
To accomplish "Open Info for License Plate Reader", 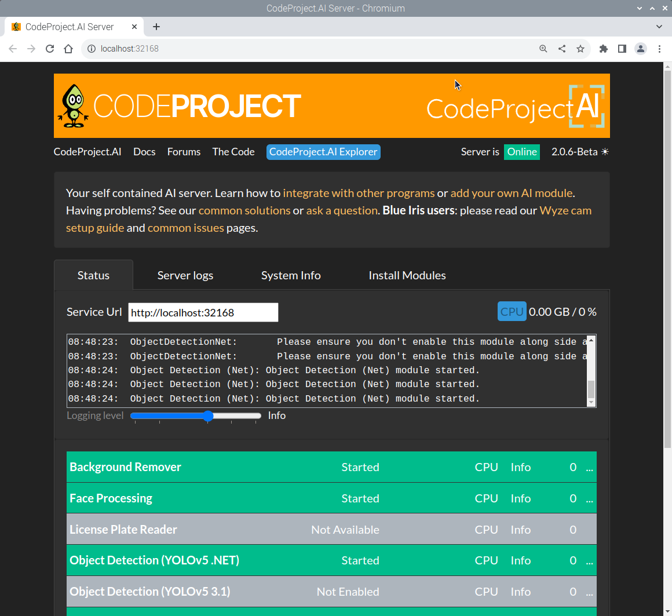I will click(x=521, y=530).
